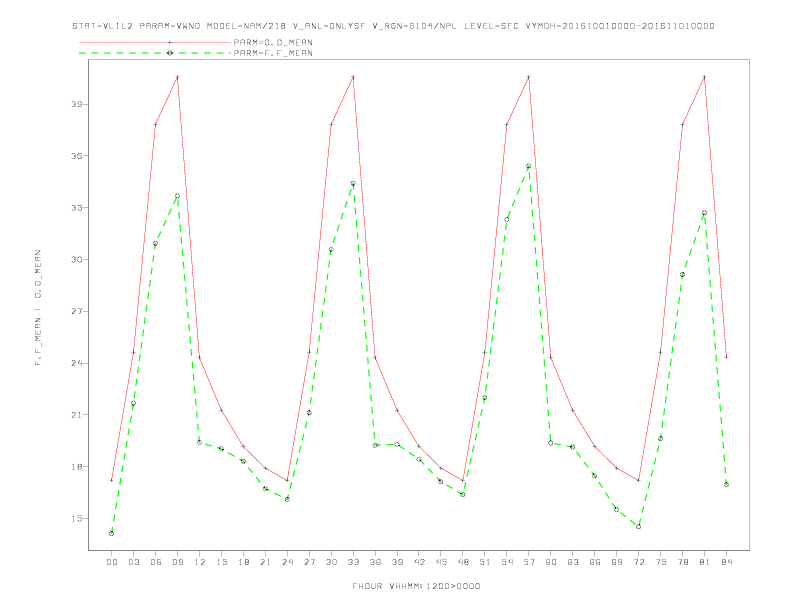Click the x-axis tick label 60
Viewport: 792px width, 612px height.
(x=551, y=562)
